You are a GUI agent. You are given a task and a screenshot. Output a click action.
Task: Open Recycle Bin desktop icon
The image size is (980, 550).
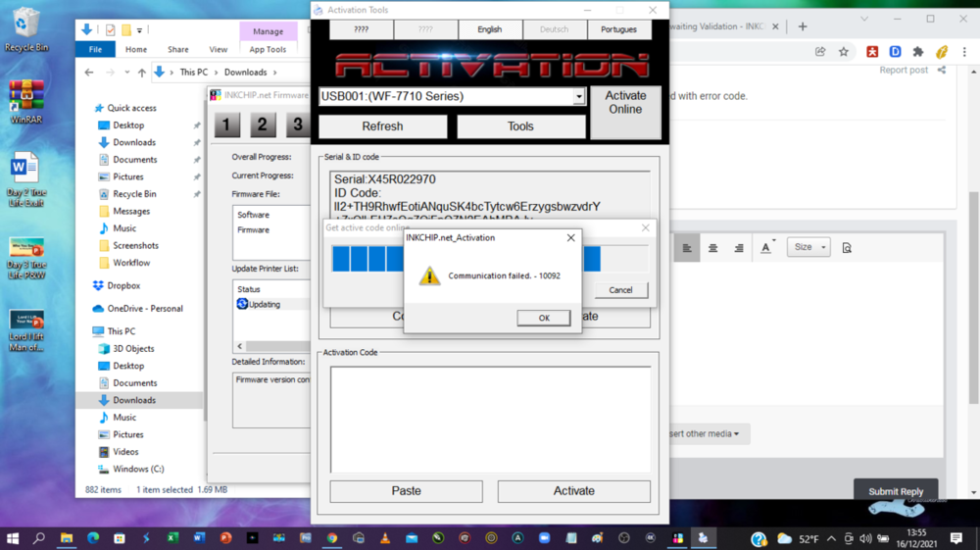pos(25,29)
